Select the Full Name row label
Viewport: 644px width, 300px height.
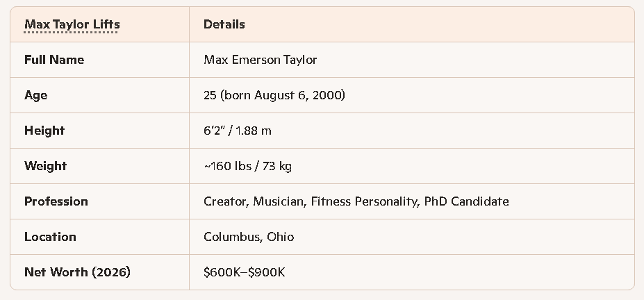54,60
